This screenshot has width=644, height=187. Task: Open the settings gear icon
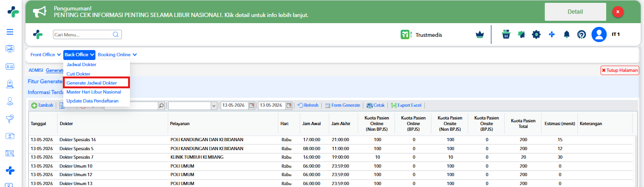click(536, 34)
